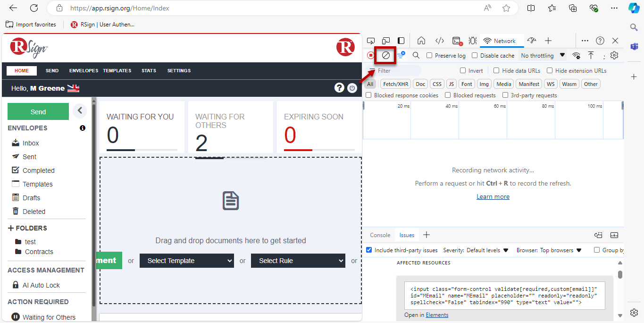Open Elements link in Issues
The height and width of the screenshot is (323, 644).
(437, 315)
